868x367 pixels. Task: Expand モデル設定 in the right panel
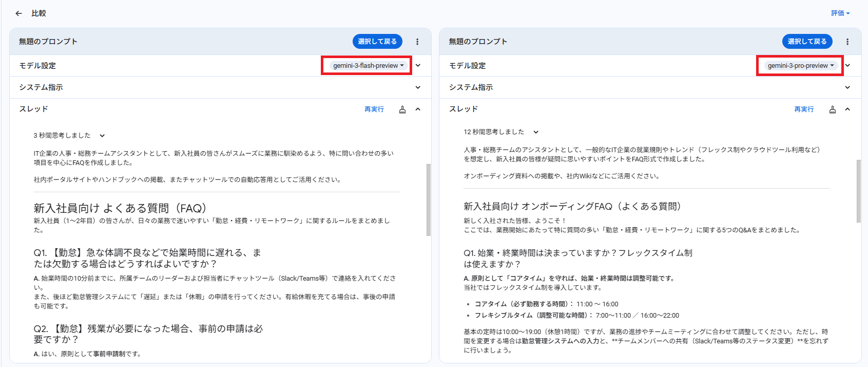[x=847, y=66]
